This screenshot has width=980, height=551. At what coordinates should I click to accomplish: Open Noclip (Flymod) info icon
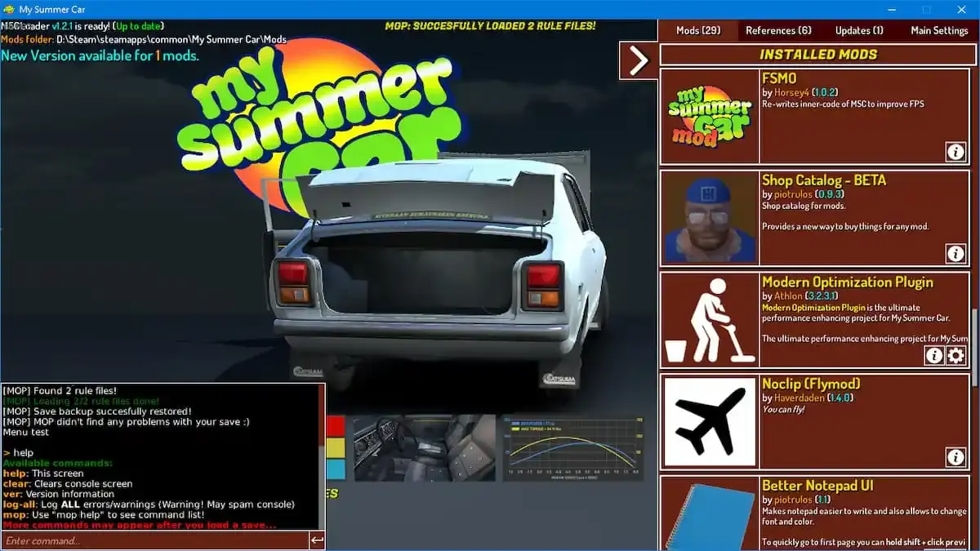coord(955,457)
